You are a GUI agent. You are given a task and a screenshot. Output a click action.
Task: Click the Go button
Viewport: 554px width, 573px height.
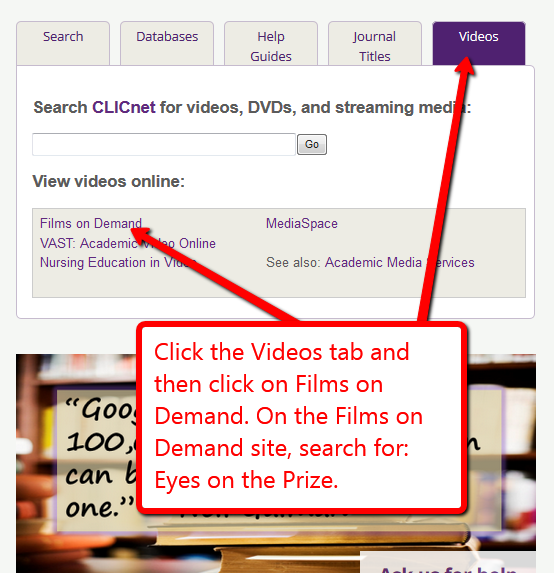(x=312, y=145)
